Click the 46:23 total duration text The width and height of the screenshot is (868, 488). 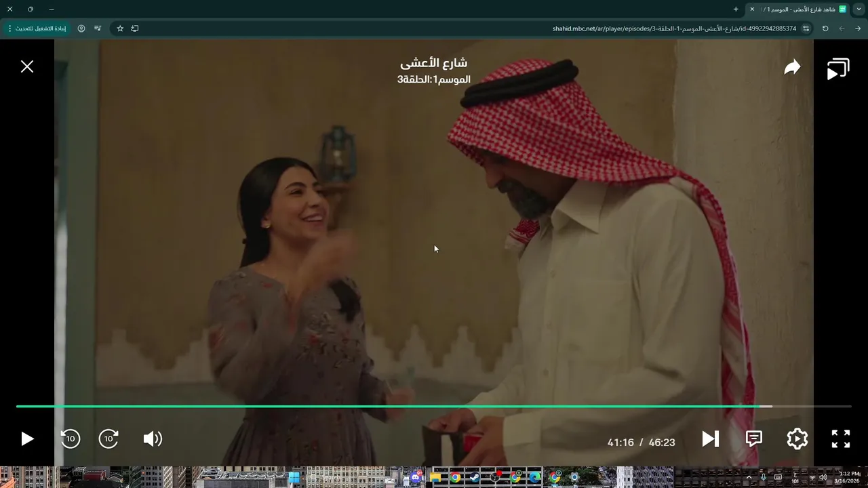(x=662, y=442)
